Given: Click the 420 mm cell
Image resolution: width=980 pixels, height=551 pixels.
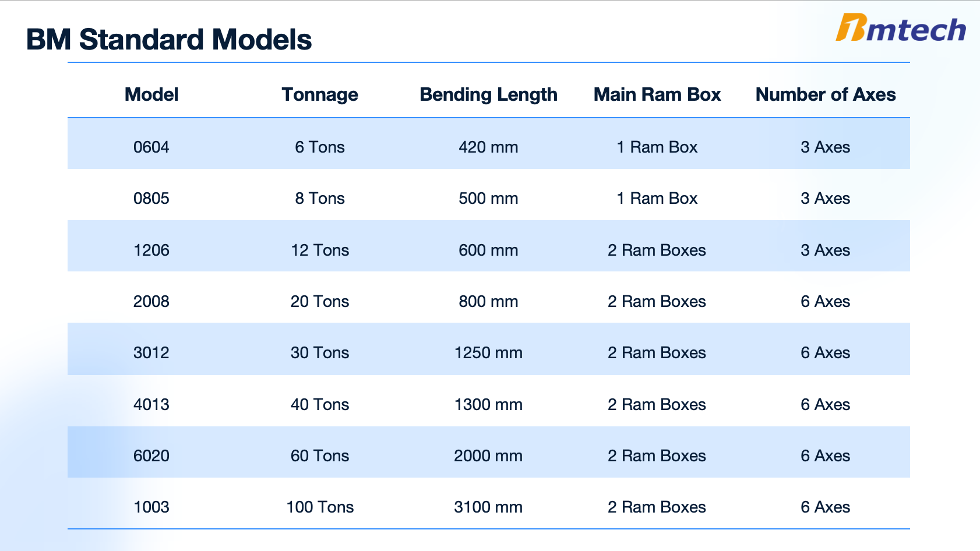Looking at the screenshot, I should (x=488, y=147).
